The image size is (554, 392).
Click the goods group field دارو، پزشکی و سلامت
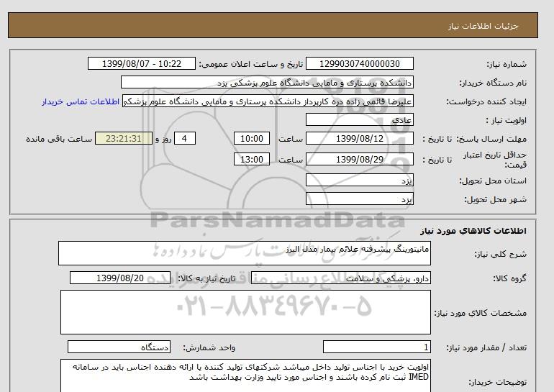pos(340,278)
